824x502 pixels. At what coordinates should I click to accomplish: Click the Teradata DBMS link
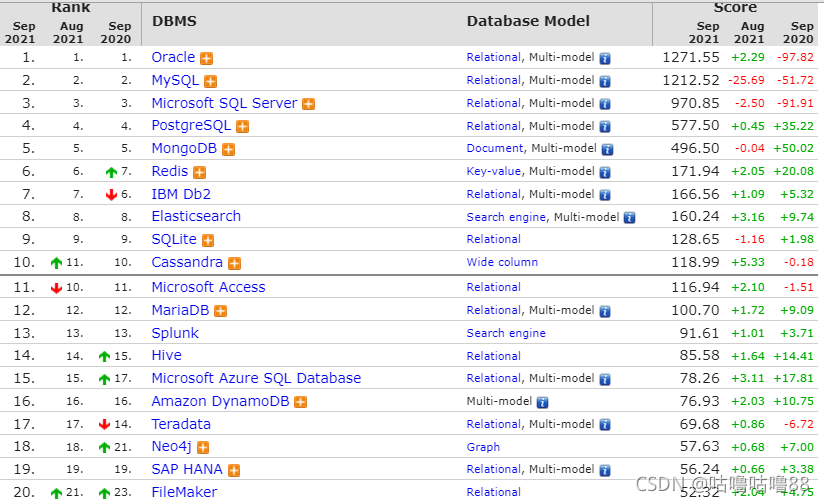click(x=181, y=424)
